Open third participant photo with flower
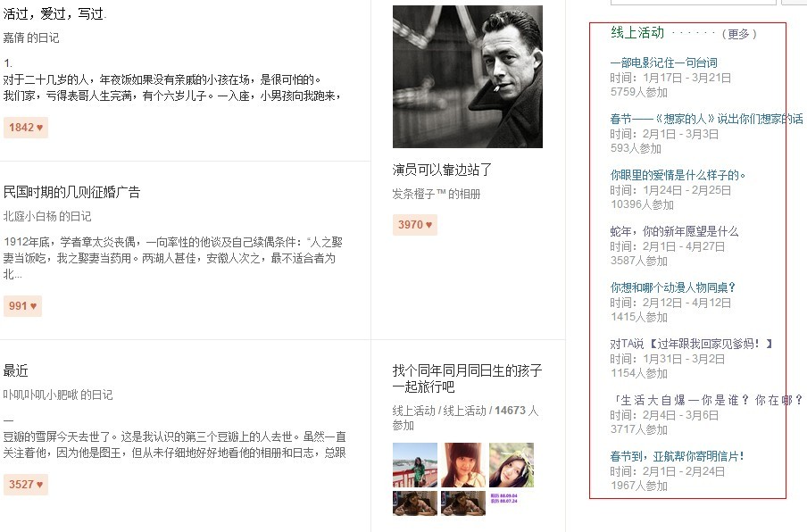 pos(512,465)
